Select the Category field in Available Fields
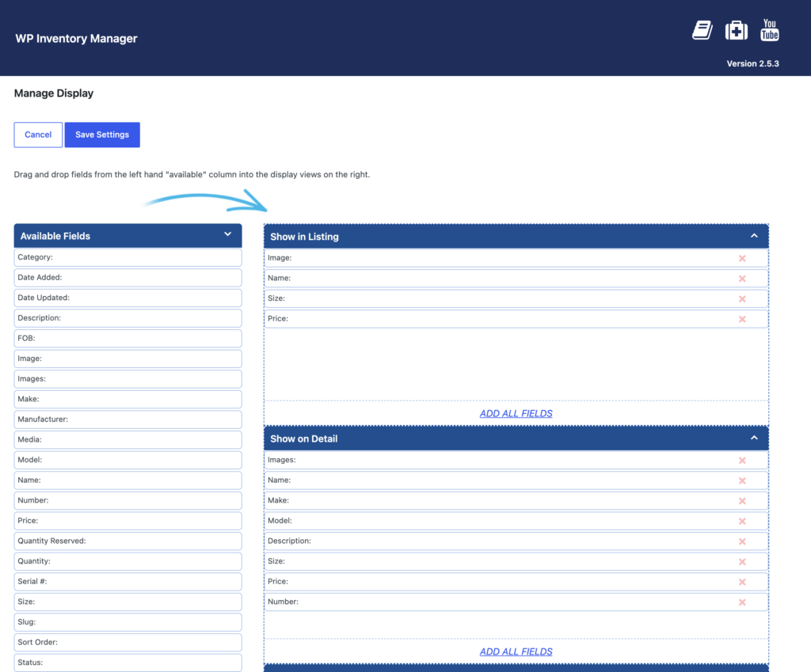 point(128,257)
